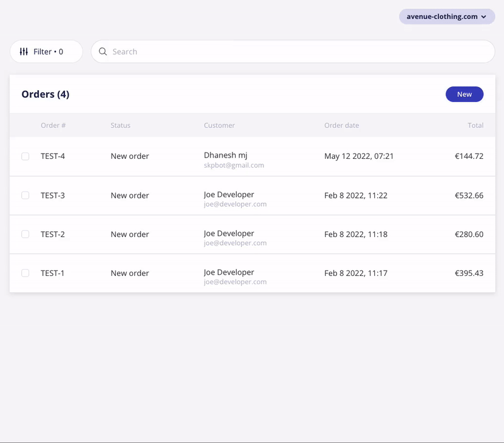Click New order status of TEST-2
The height and width of the screenshot is (443, 504).
pyautogui.click(x=130, y=234)
